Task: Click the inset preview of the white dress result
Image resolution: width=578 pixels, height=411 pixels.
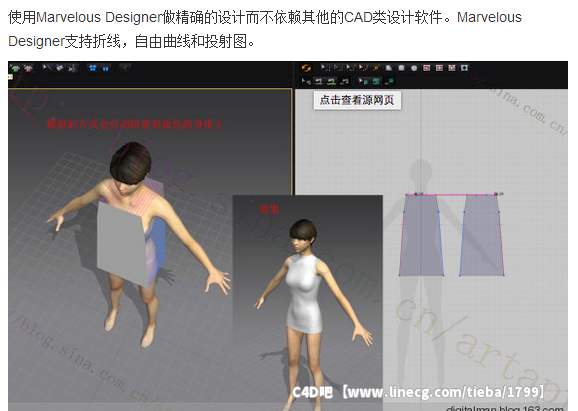Action: [308, 302]
